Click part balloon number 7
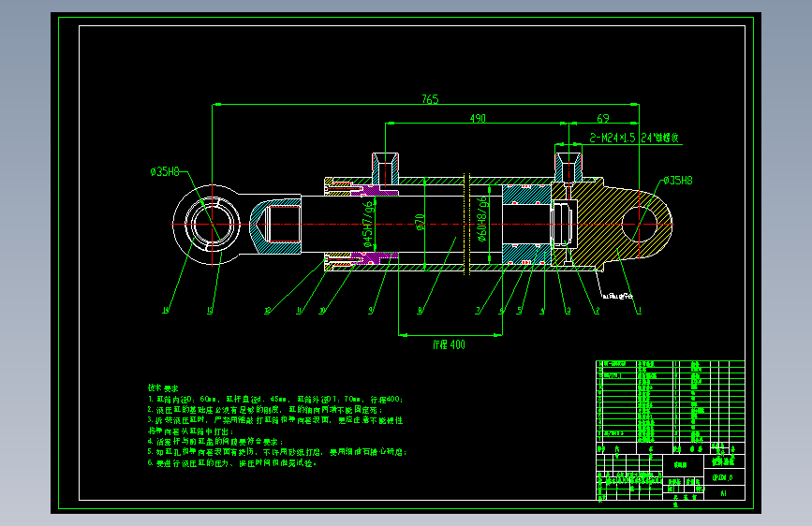The image size is (812, 526). [x=478, y=311]
